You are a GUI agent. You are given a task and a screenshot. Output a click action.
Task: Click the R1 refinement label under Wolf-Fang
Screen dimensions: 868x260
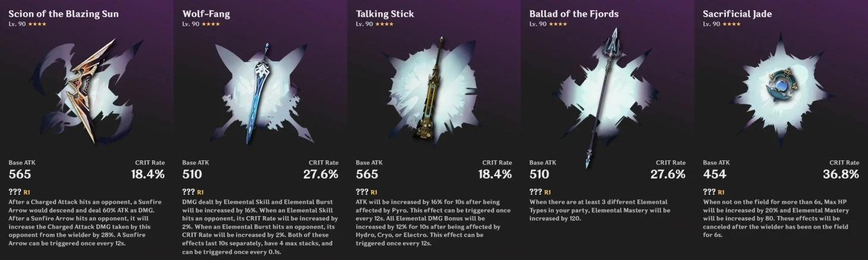click(x=200, y=192)
